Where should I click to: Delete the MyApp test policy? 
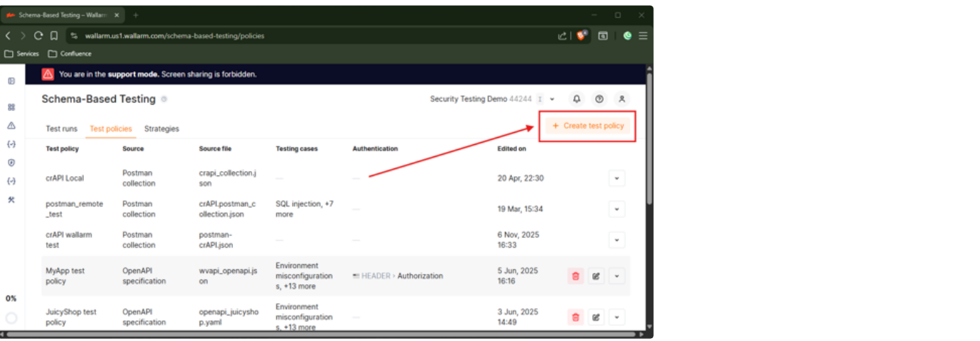576,276
